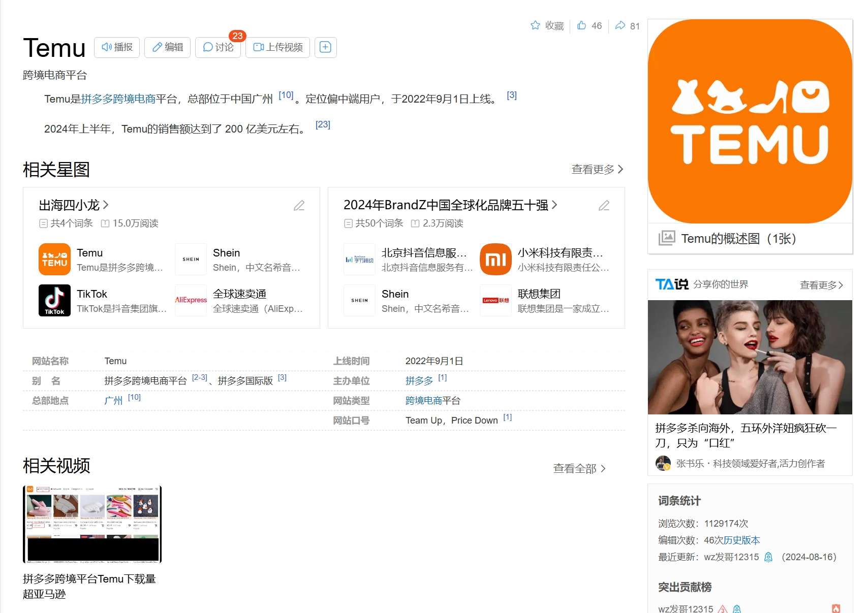
Task: Click the SHEIN logo icon in the BrandZ card
Action: 359,300
